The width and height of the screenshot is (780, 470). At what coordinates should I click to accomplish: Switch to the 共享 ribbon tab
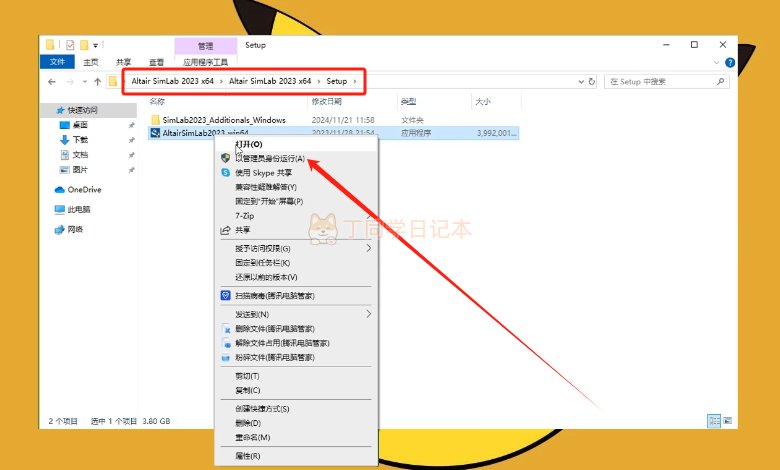point(123,62)
